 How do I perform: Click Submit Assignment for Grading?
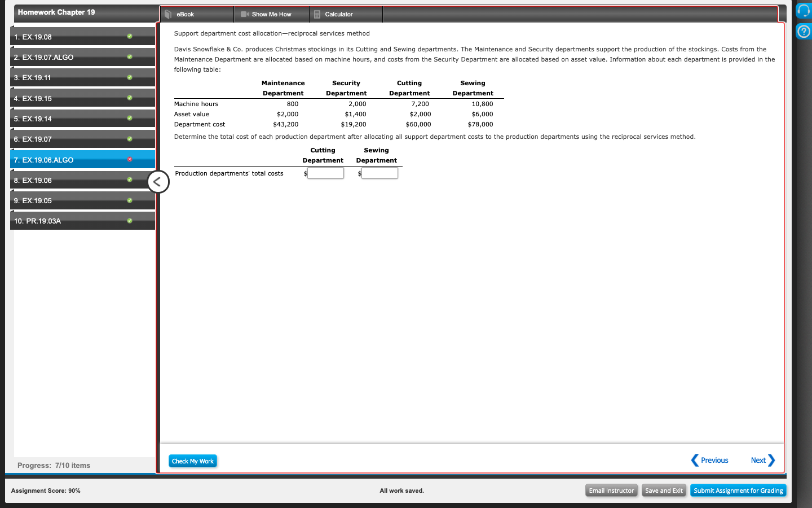[738, 491]
